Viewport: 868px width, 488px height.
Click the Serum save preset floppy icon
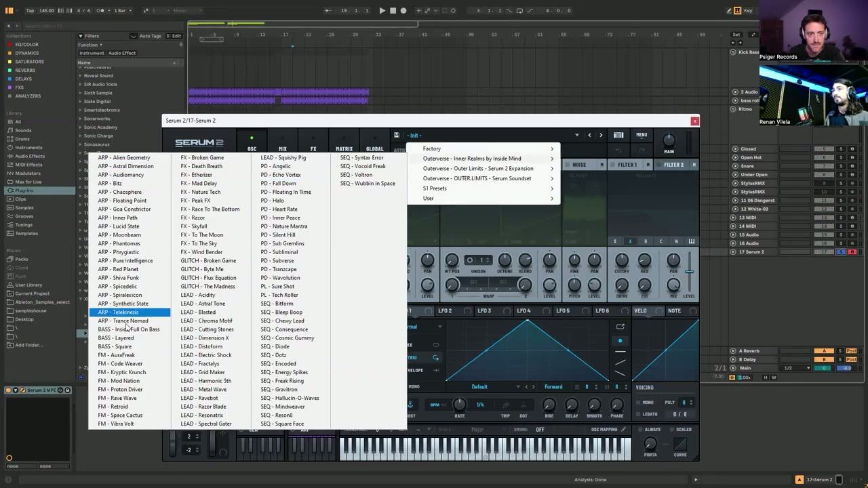397,135
